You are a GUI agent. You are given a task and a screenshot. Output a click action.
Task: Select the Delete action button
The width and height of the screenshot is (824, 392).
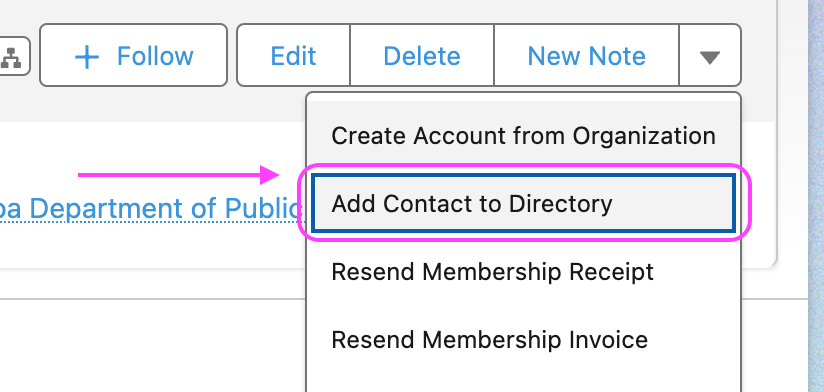(422, 55)
